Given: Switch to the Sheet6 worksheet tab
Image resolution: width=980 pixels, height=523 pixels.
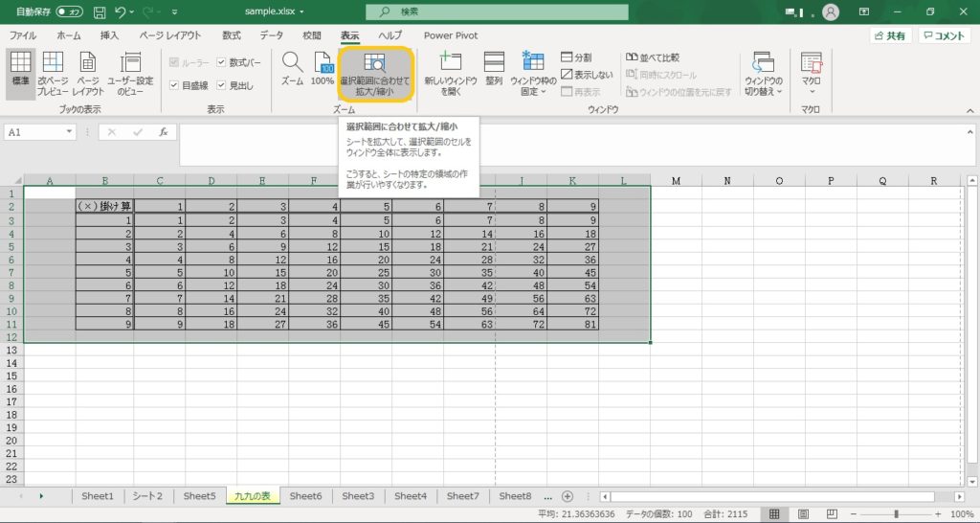Looking at the screenshot, I should point(305,496).
